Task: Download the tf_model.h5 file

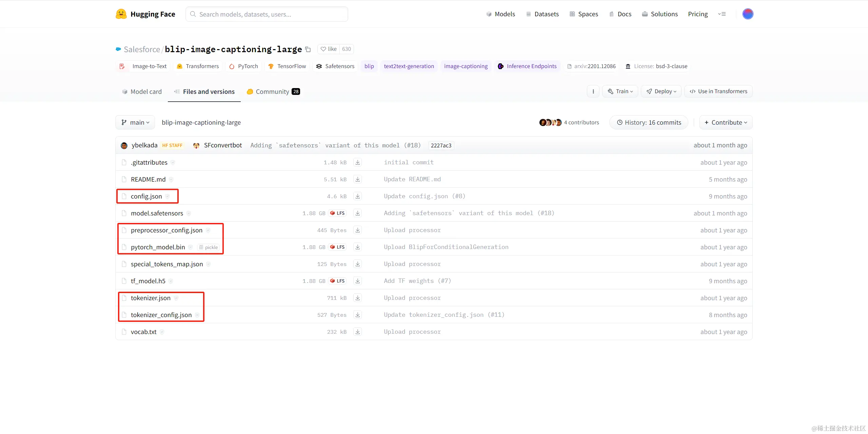Action: click(357, 281)
